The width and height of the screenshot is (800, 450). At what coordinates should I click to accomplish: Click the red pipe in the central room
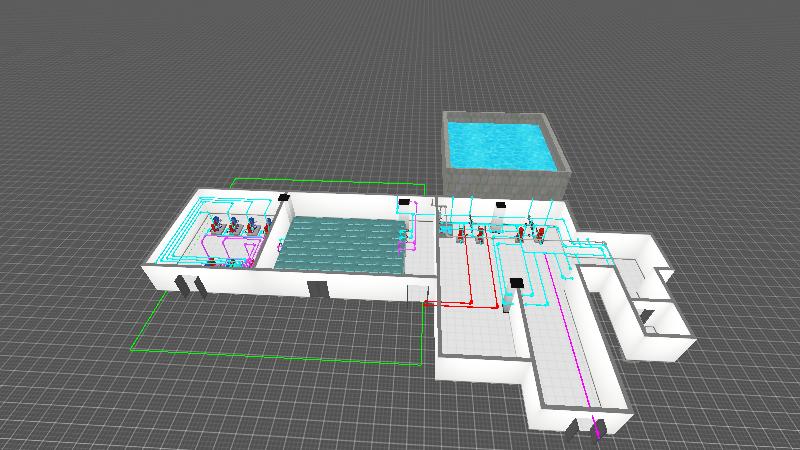[470, 301]
